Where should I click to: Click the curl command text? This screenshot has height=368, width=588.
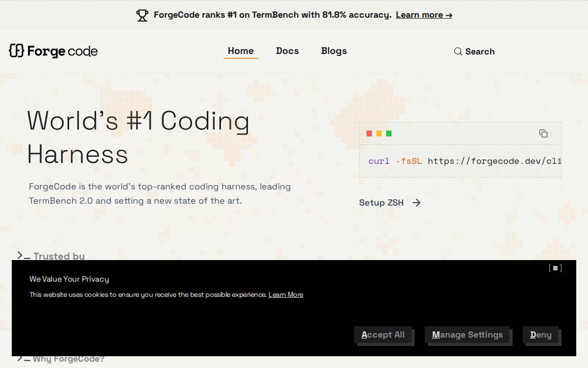[465, 161]
